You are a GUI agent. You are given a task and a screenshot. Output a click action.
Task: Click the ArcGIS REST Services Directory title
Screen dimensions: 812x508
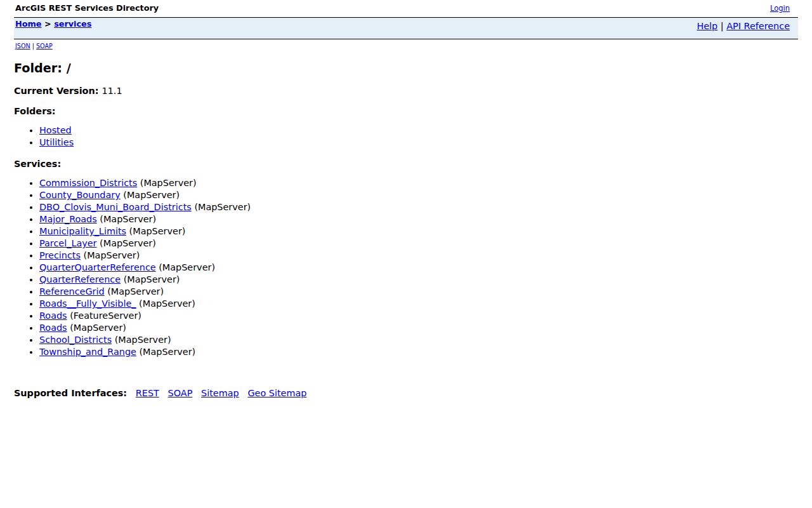click(87, 8)
